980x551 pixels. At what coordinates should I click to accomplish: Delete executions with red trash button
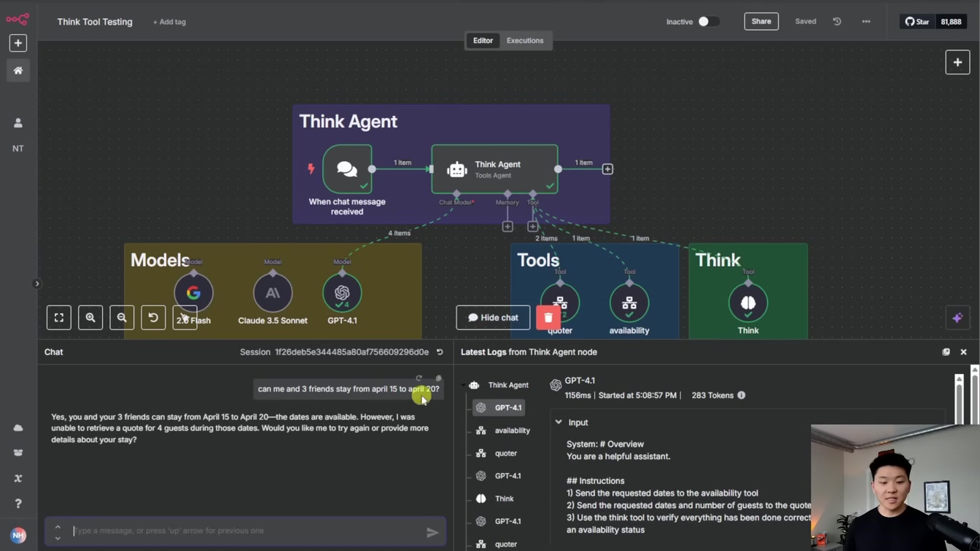click(548, 318)
